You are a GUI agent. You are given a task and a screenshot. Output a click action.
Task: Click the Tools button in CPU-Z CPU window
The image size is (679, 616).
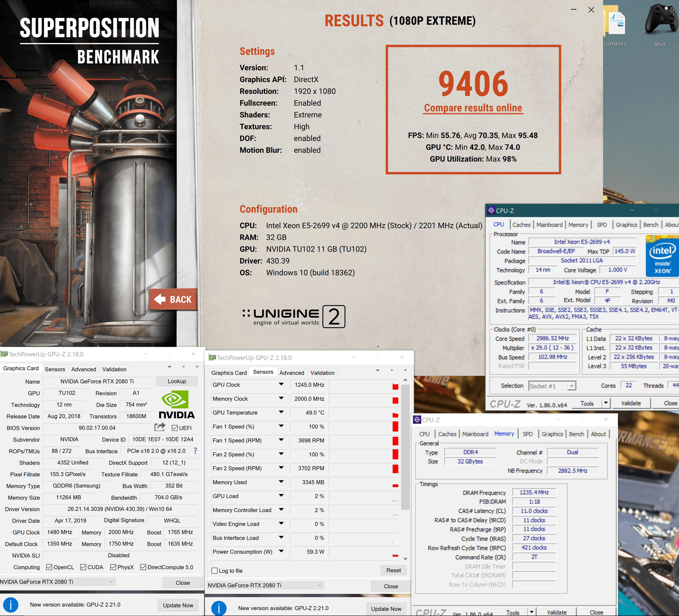pyautogui.click(x=587, y=403)
